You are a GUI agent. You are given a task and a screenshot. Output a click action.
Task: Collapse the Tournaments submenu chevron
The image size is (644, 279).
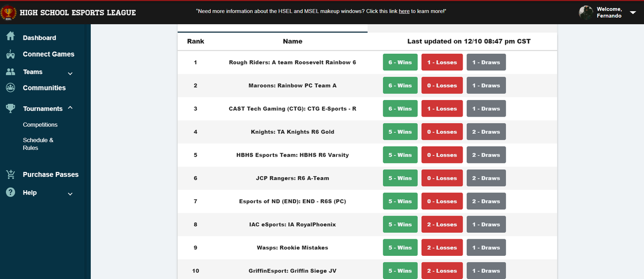point(70,108)
